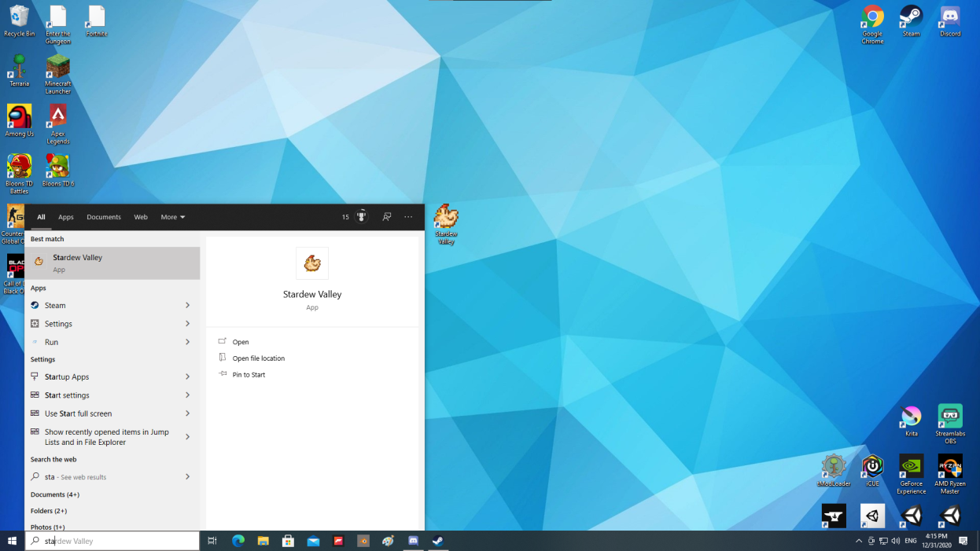The height and width of the screenshot is (551, 980).
Task: Expand the Startup Apps result arrow
Action: pyautogui.click(x=187, y=377)
